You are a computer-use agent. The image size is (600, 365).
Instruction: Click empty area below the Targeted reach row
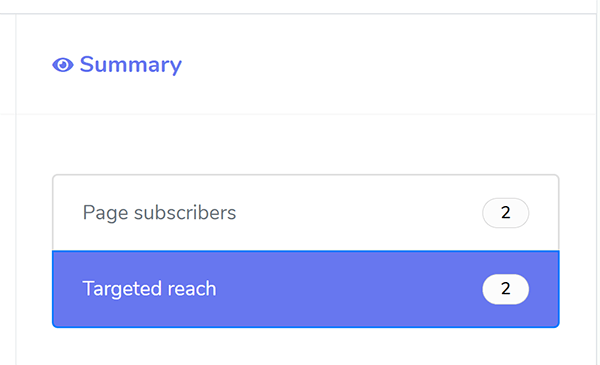(x=306, y=347)
